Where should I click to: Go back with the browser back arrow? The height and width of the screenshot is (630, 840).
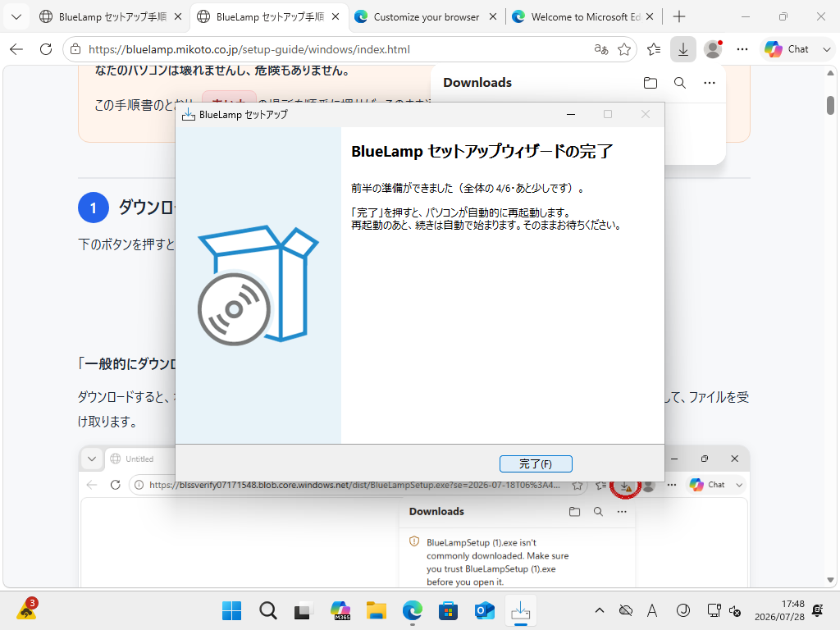click(x=16, y=49)
